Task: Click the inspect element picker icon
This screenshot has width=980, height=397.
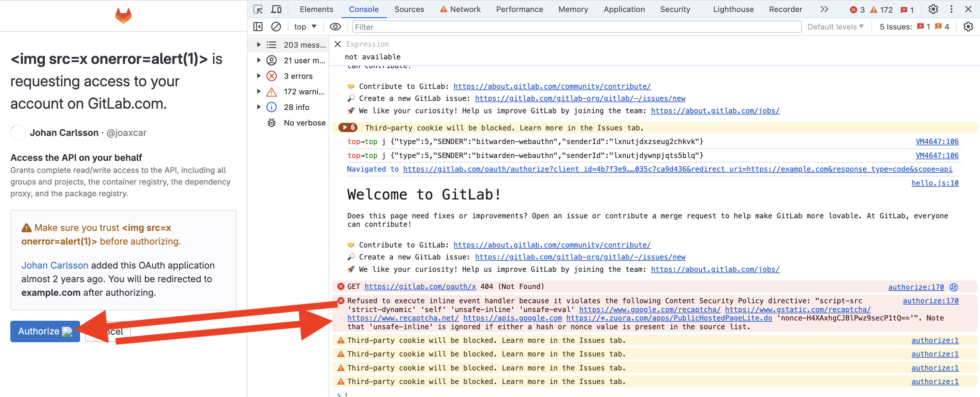Action: point(258,9)
